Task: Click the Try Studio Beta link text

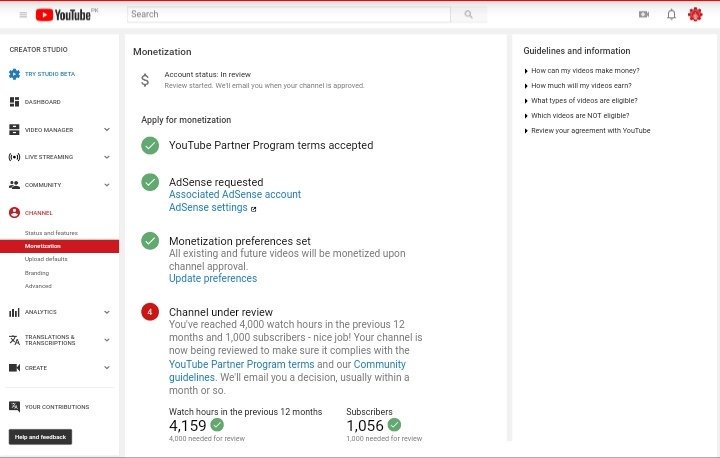Action: [x=50, y=74]
